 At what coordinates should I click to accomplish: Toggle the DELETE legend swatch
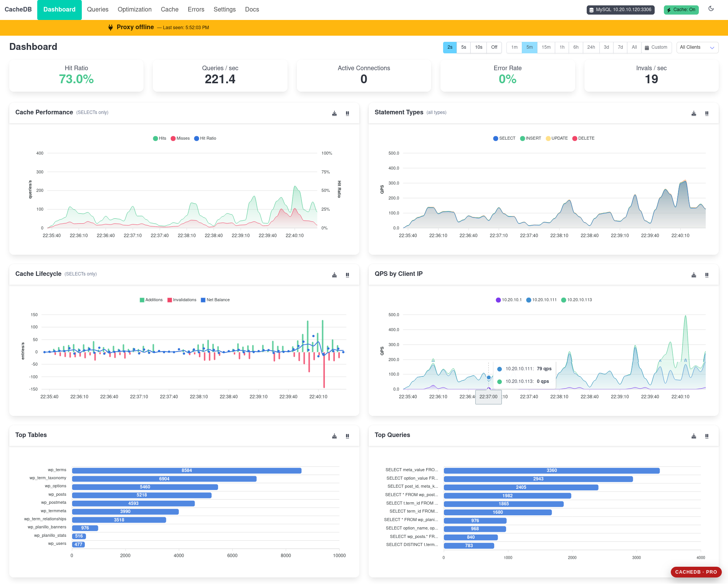(x=575, y=139)
